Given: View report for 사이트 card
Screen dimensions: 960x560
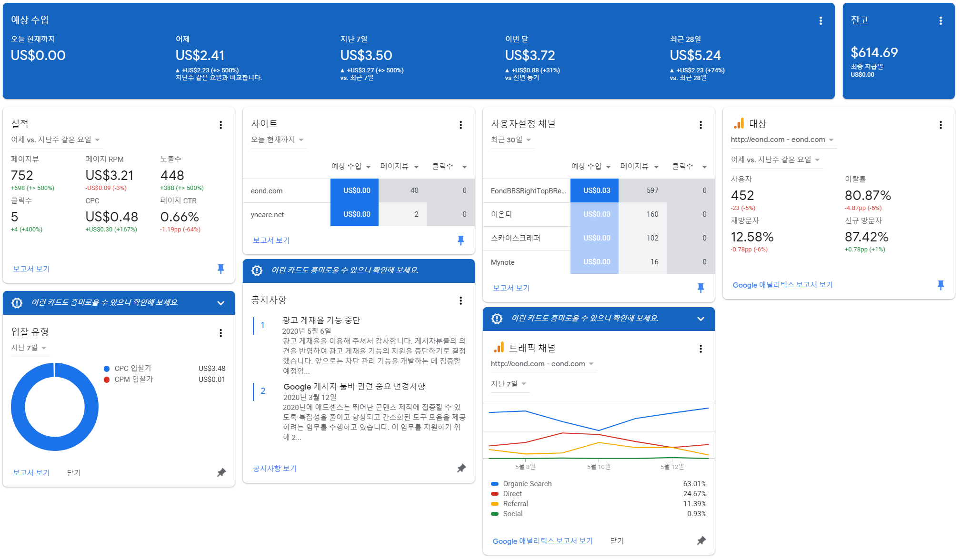Looking at the screenshot, I should (x=271, y=240).
